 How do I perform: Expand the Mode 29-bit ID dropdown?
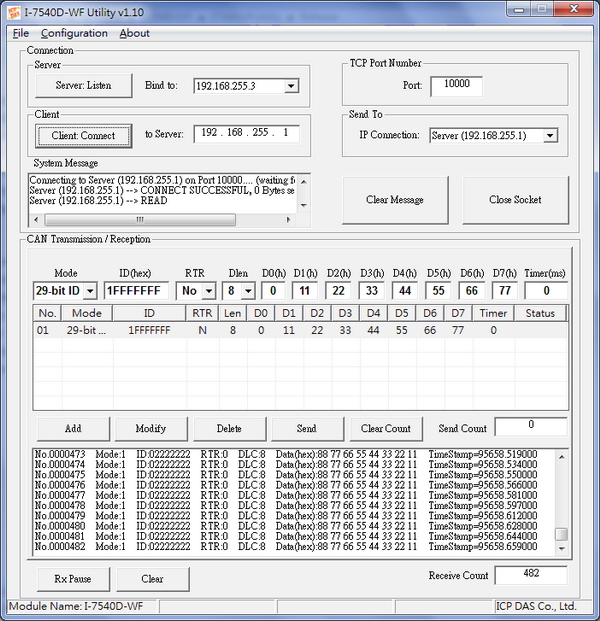tap(90, 291)
